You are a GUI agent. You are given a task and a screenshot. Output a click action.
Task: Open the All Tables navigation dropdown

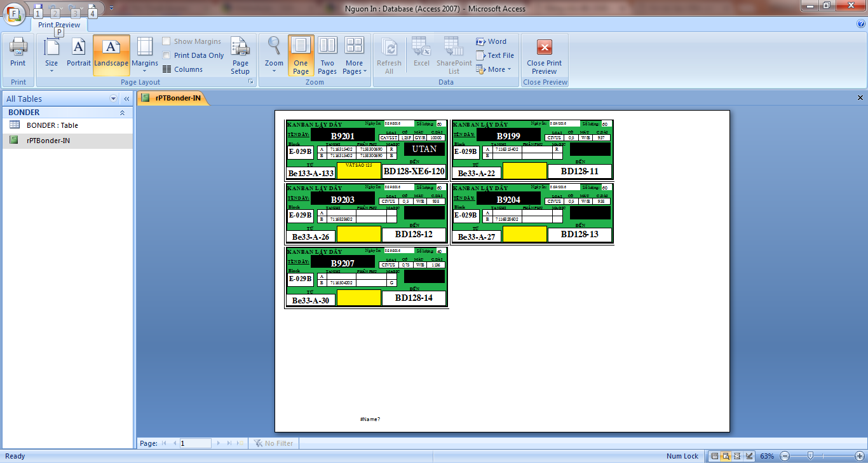point(114,99)
